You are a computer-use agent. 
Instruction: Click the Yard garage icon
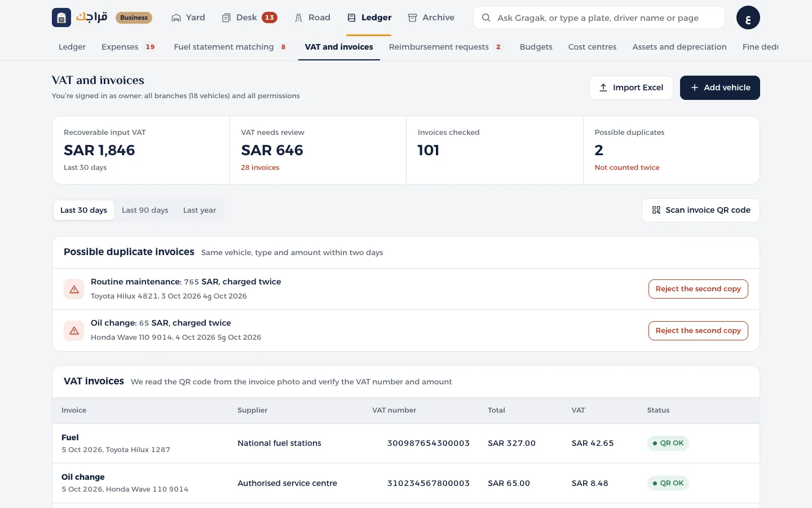[x=176, y=17]
